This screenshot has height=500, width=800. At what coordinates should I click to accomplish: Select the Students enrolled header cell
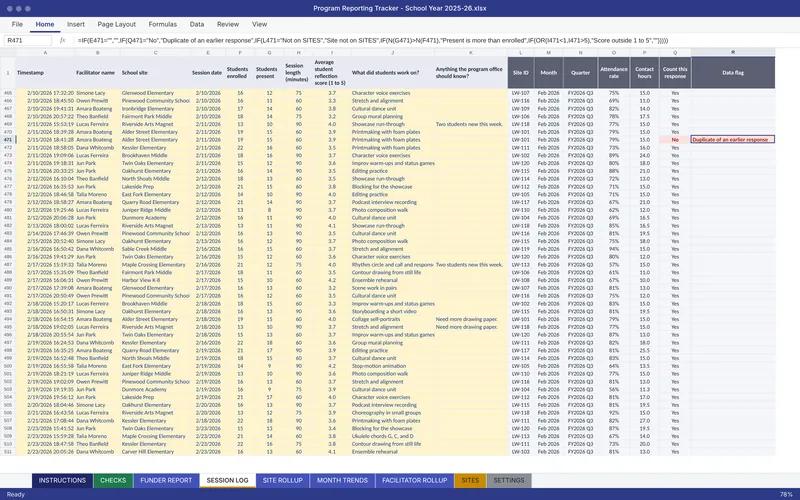pyautogui.click(x=239, y=72)
